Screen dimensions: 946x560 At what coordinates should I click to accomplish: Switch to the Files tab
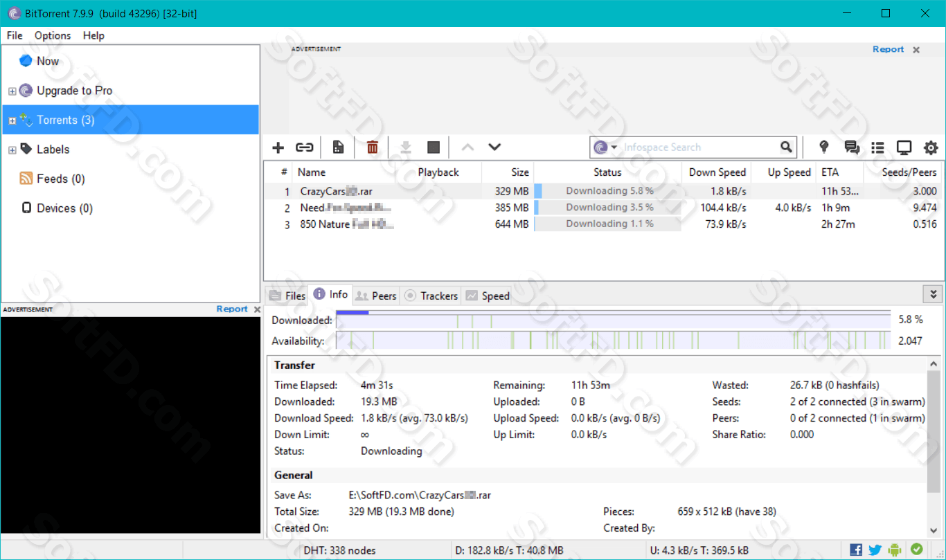tap(287, 296)
